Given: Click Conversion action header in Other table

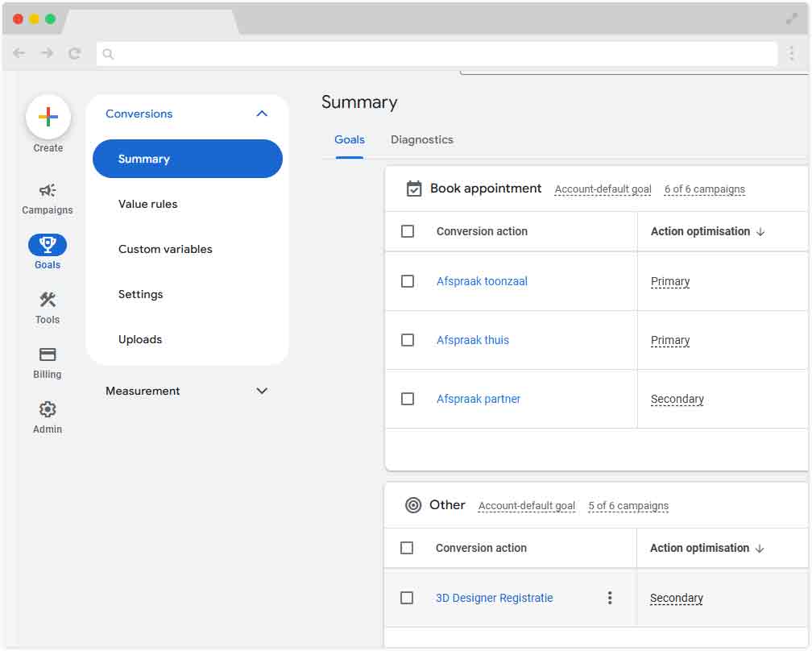Looking at the screenshot, I should click(481, 548).
